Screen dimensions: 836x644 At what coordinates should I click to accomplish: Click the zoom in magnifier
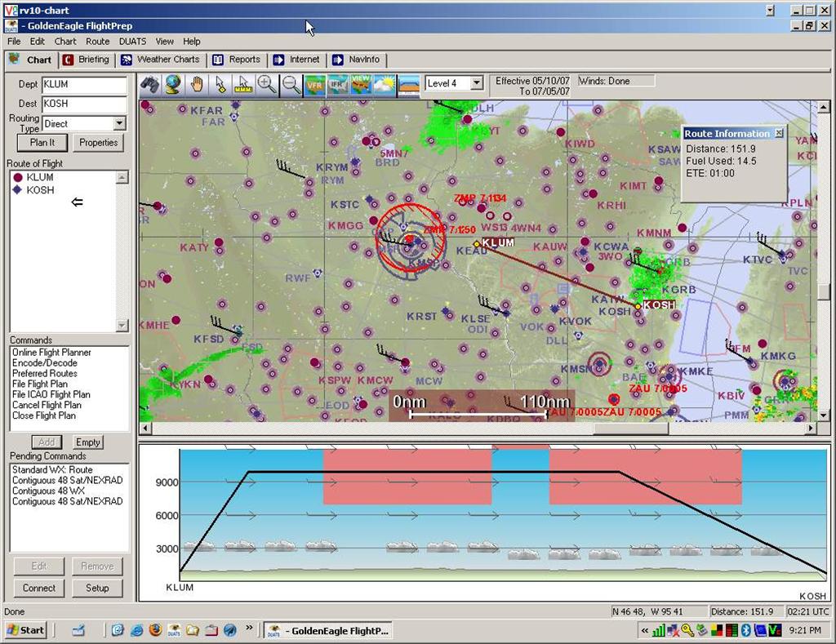(x=267, y=86)
